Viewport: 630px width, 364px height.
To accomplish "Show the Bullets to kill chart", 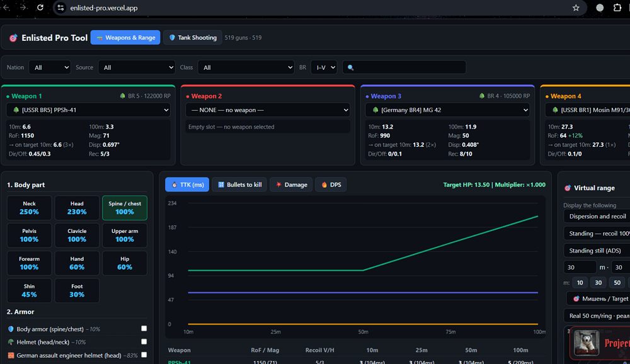I will (239, 185).
